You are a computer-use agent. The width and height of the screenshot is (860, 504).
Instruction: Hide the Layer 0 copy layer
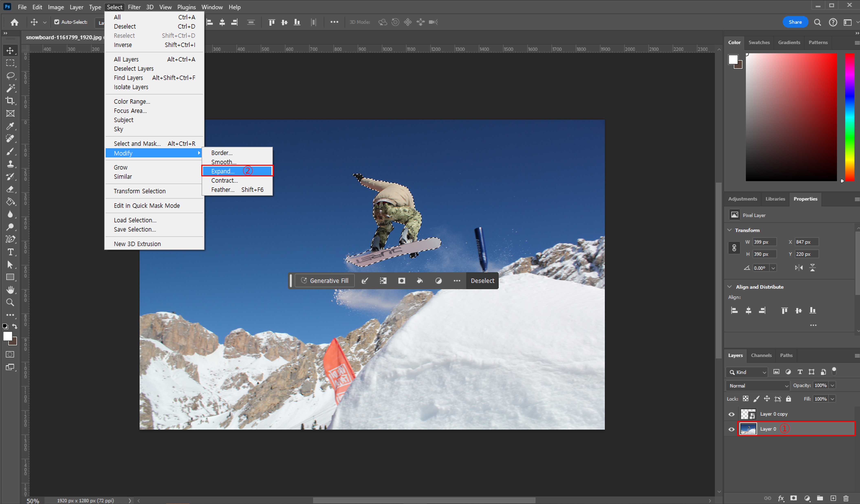[731, 414]
